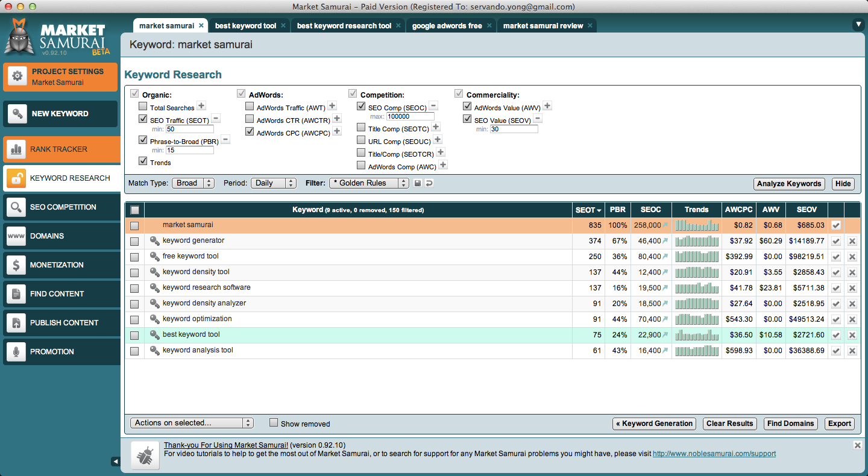Click key icon beside keyword generator
Image resolution: width=868 pixels, height=476 pixels.
click(x=155, y=240)
